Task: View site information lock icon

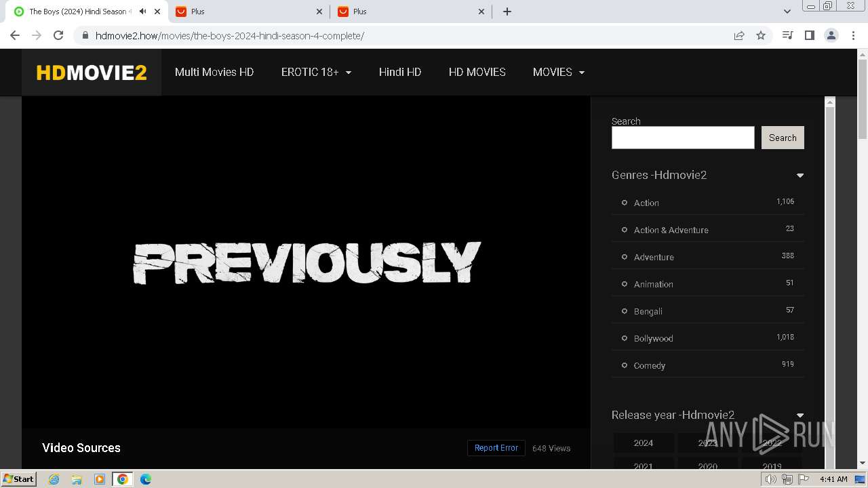Action: click(x=85, y=35)
